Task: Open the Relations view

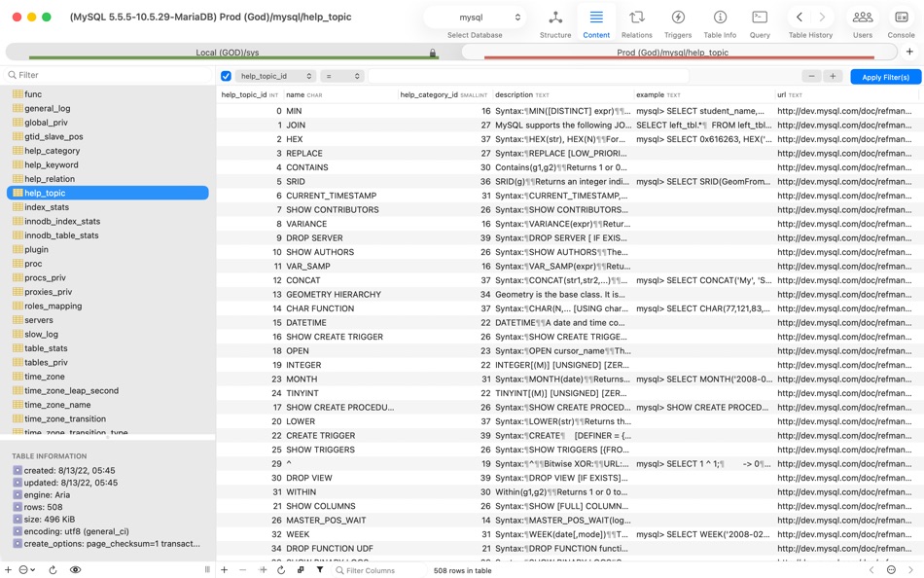Action: click(636, 23)
